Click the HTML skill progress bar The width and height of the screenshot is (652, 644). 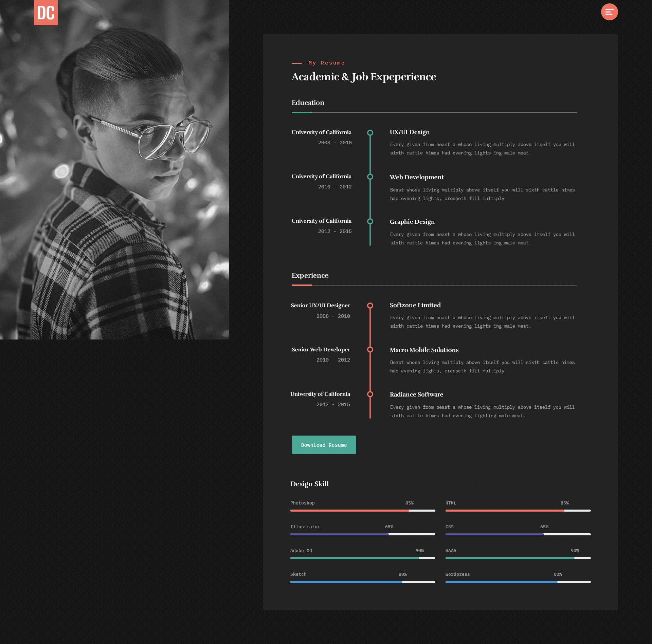pos(518,511)
